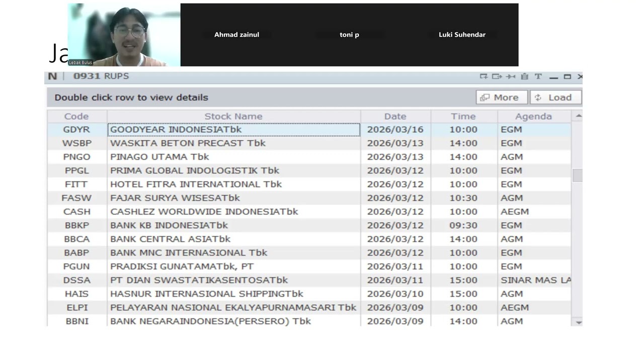This screenshot has height=362, width=644.
Task: Click the 09:30 time cell for BBKP
Action: (x=463, y=225)
